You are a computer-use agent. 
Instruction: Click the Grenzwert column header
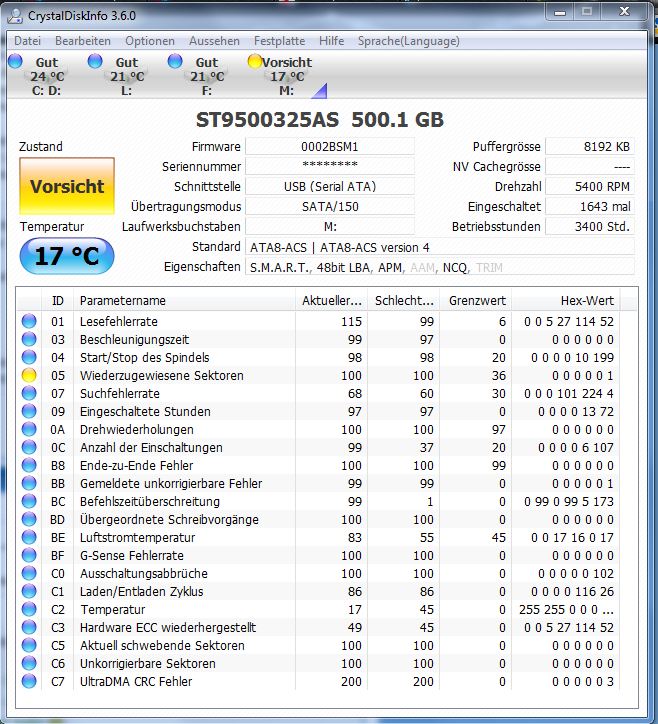pyautogui.click(x=476, y=301)
